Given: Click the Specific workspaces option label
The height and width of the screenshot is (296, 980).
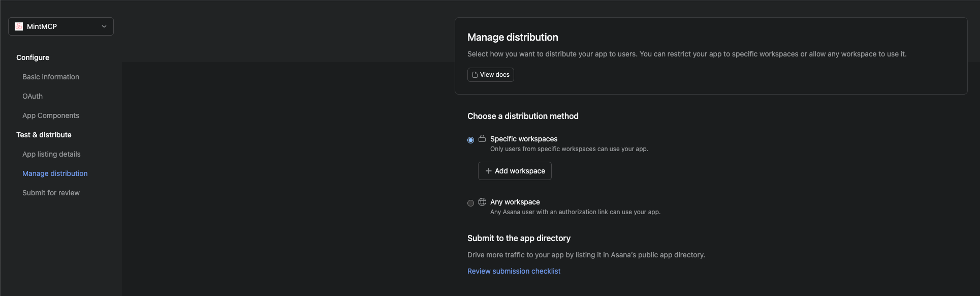Looking at the screenshot, I should coord(524,139).
